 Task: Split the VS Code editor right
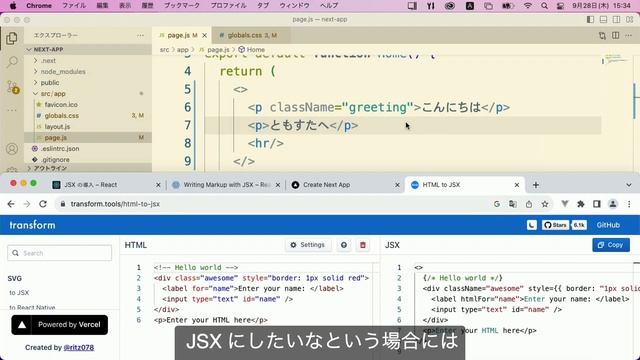coord(616,36)
